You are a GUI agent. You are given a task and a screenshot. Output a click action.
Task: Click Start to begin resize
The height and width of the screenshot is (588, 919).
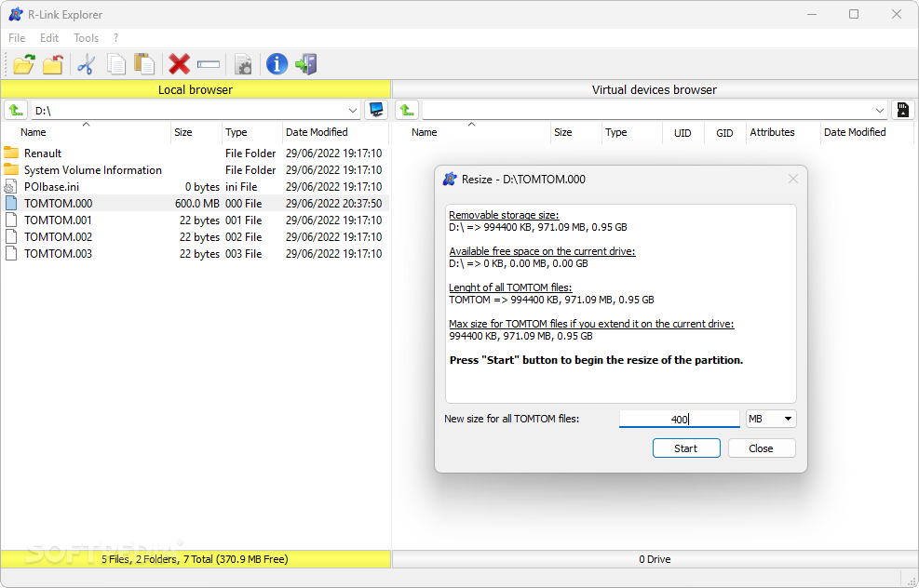pyautogui.click(x=686, y=448)
